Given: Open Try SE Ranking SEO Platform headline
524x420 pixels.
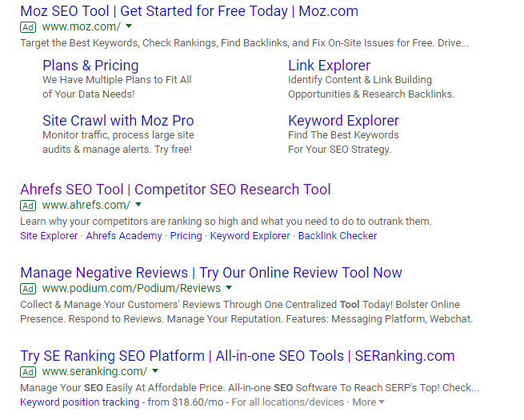Looking at the screenshot, I should (237, 356).
